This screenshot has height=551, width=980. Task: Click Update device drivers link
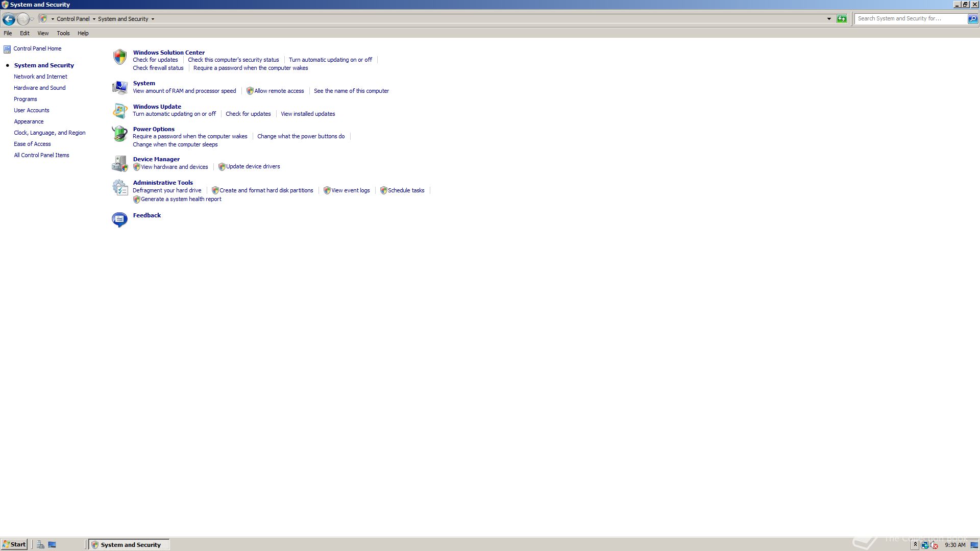click(x=253, y=167)
